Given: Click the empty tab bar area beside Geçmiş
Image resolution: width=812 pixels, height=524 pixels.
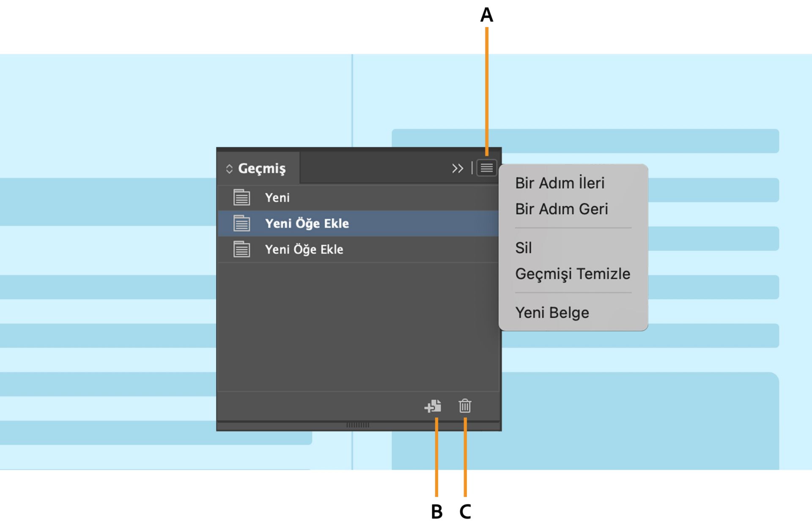Looking at the screenshot, I should pos(372,168).
